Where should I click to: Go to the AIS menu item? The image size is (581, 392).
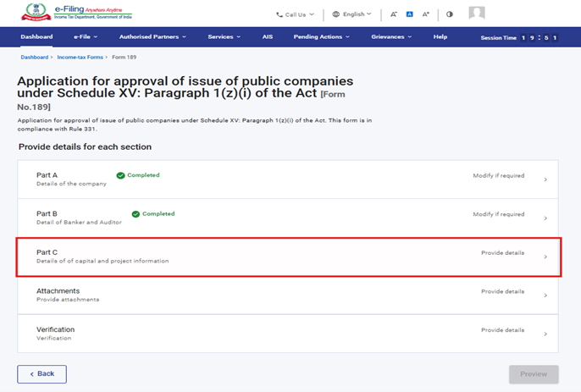(268, 37)
